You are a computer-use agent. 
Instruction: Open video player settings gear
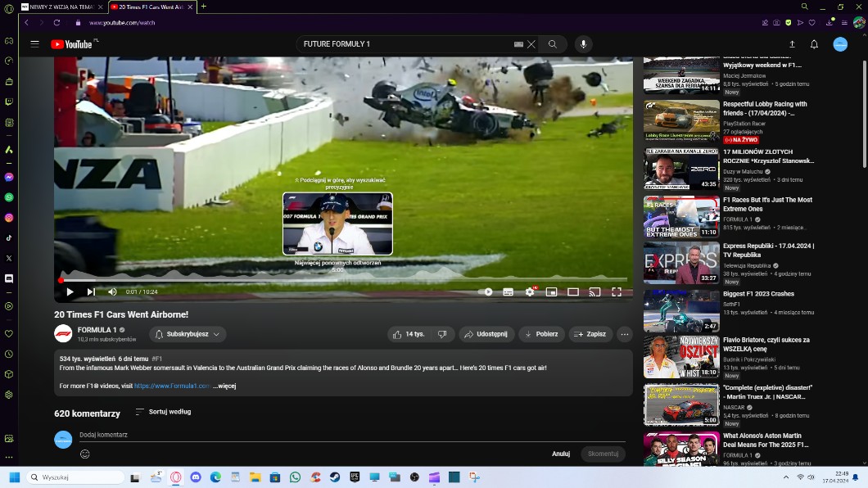click(530, 291)
